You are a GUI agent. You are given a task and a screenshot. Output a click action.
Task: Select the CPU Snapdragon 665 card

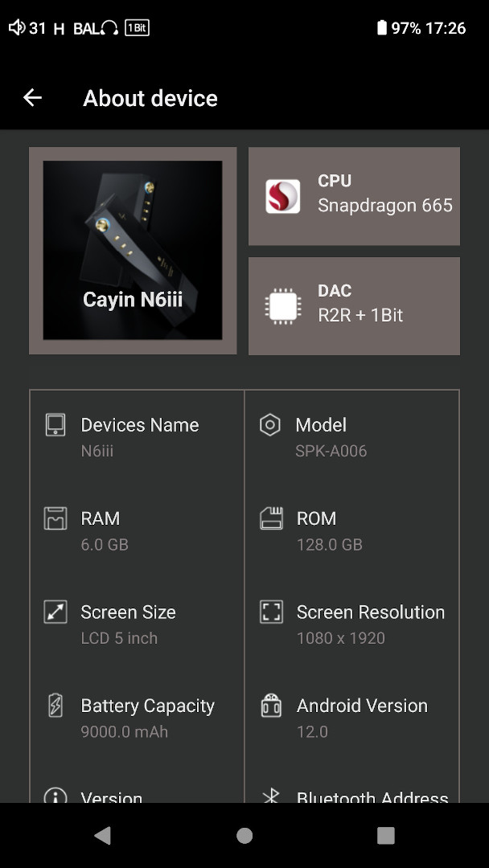click(x=354, y=196)
